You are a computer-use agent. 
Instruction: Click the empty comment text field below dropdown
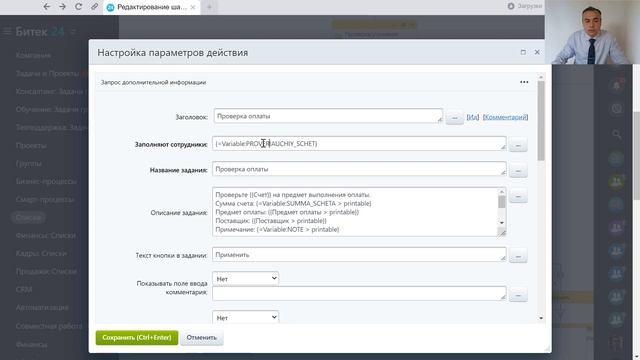(x=359, y=293)
